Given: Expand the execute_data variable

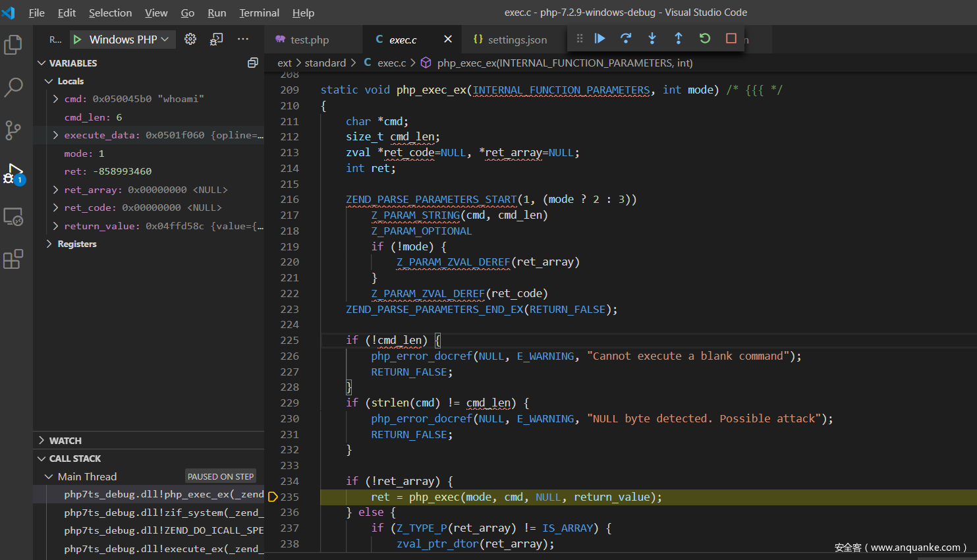Looking at the screenshot, I should 56,135.
